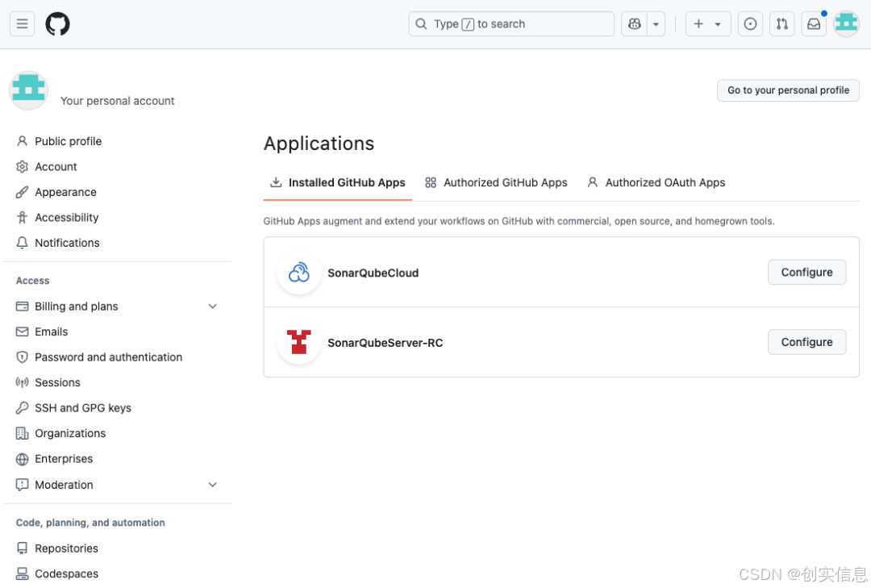Go to GitHub homepage via Octocat logo
Screen dimensions: 871x588
coord(58,24)
